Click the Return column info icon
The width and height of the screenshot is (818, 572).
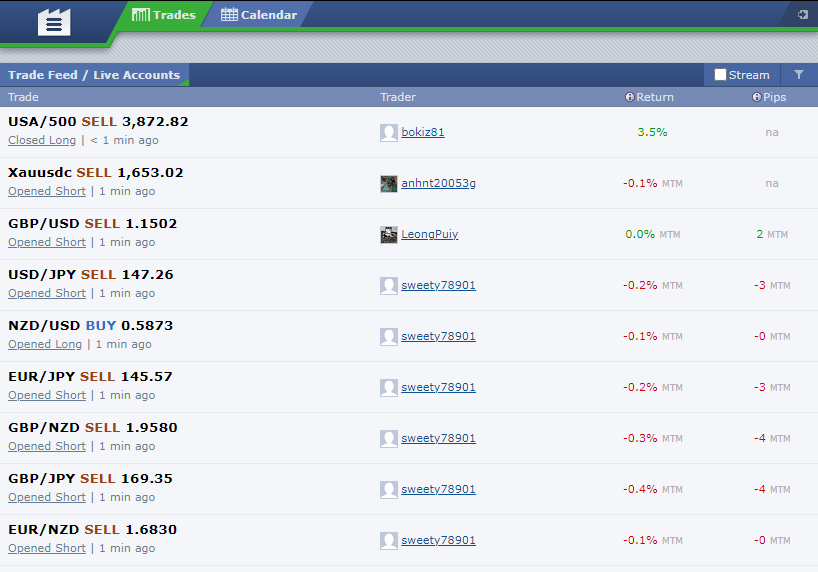[630, 97]
